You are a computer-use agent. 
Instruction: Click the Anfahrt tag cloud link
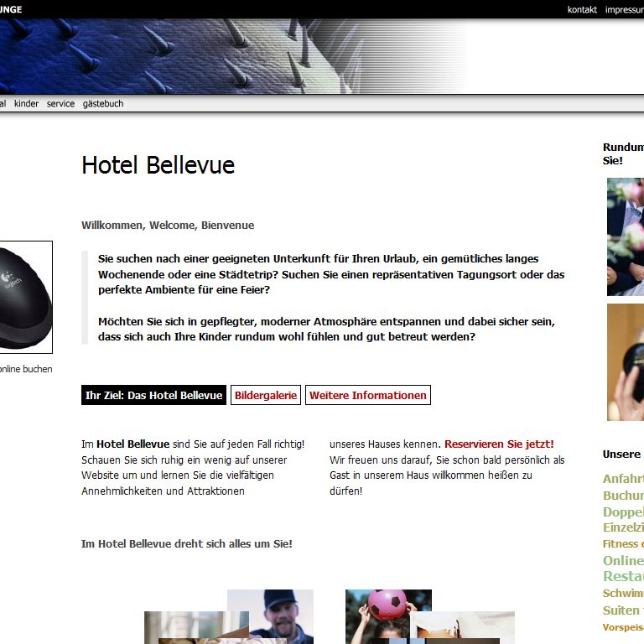pos(623,479)
